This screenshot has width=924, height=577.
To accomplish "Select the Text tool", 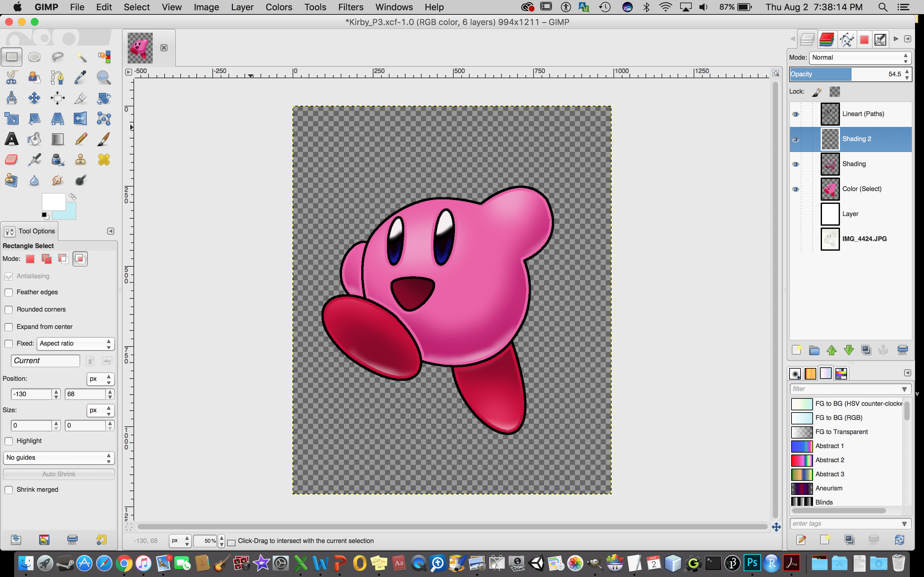I will (12, 139).
